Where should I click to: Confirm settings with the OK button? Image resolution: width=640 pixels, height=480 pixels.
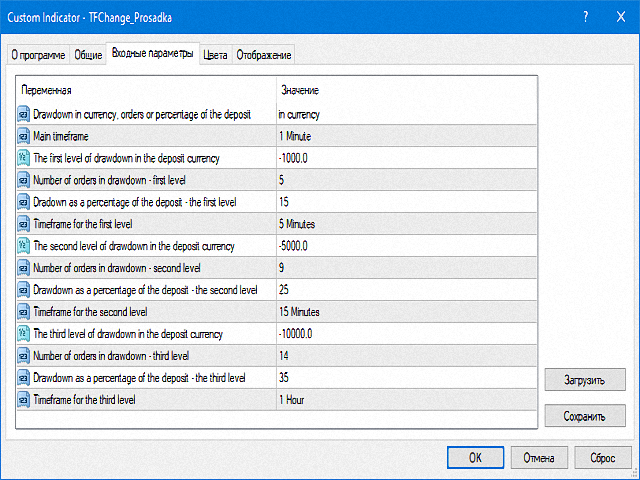475,457
